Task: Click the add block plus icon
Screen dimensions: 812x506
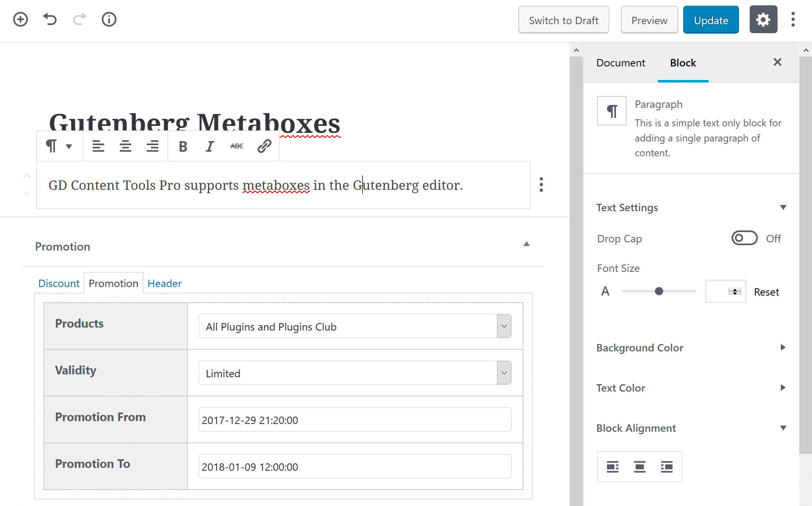Action: [x=20, y=20]
